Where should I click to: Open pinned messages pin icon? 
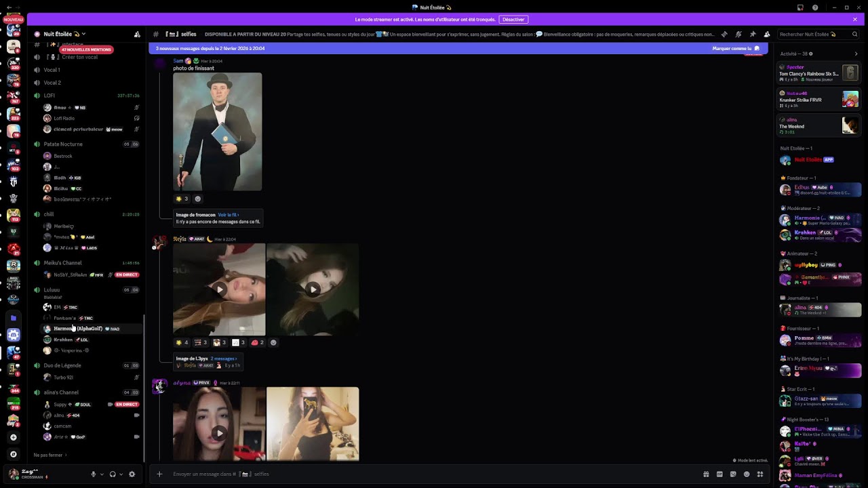[x=753, y=34]
